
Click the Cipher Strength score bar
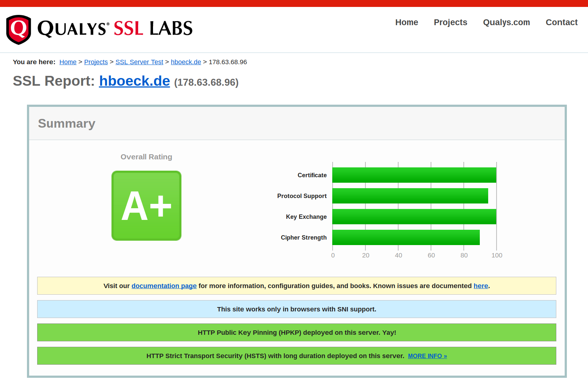click(x=406, y=237)
